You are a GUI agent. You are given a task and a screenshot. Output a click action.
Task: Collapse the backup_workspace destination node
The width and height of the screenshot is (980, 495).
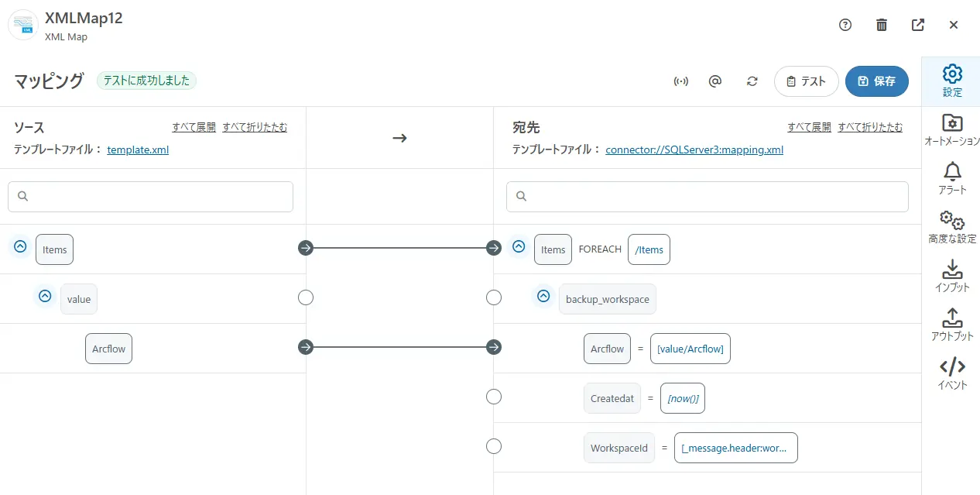pos(543,296)
